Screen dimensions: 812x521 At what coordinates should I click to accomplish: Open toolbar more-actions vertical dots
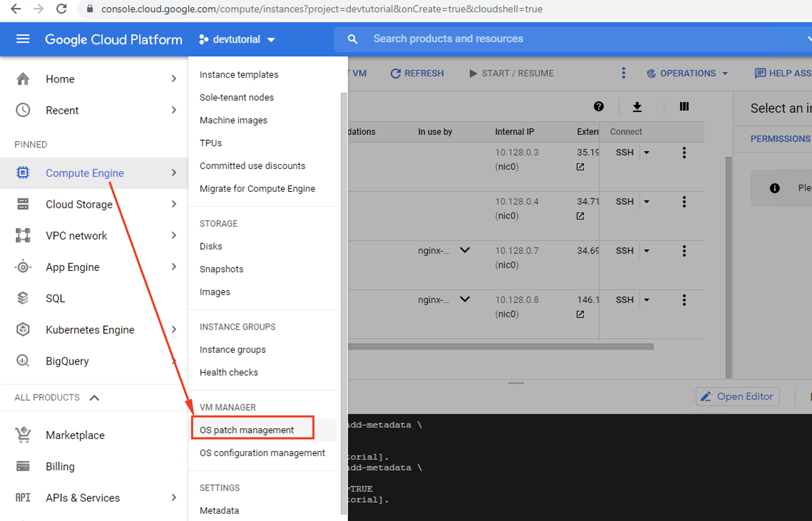tap(623, 73)
